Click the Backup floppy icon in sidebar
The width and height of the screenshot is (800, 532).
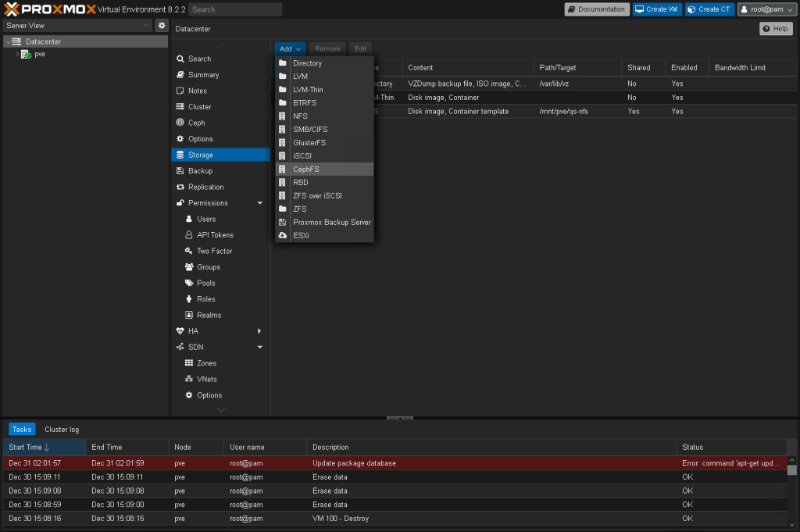(180, 171)
